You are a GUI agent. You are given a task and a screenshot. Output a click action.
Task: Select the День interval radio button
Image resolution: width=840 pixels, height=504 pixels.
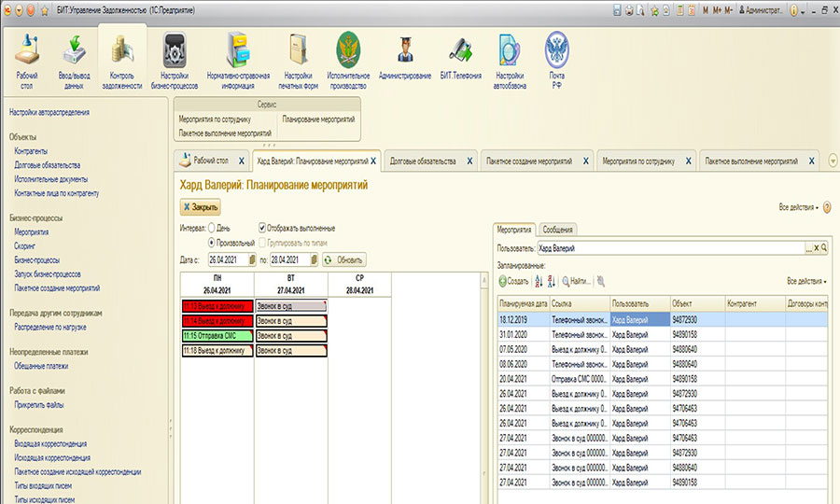point(212,227)
